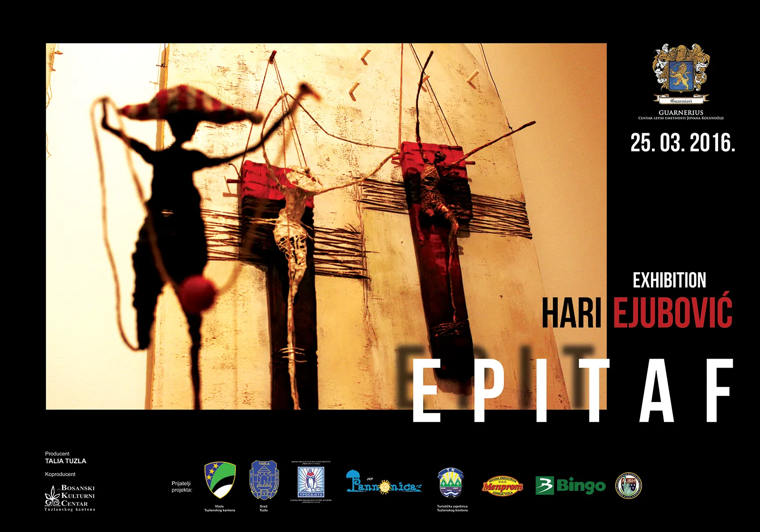Click the green Bingo logo
Viewport: 760px width, 532px height.
click(x=571, y=485)
